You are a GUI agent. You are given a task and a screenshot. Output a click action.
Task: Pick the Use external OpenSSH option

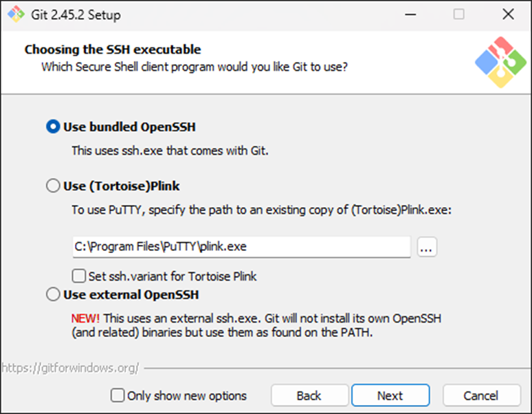pos(53,295)
